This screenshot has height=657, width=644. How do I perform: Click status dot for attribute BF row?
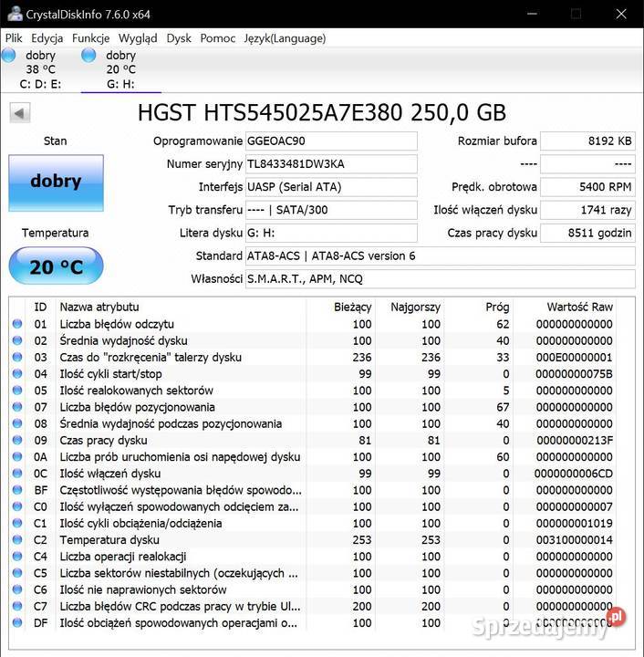tap(17, 490)
